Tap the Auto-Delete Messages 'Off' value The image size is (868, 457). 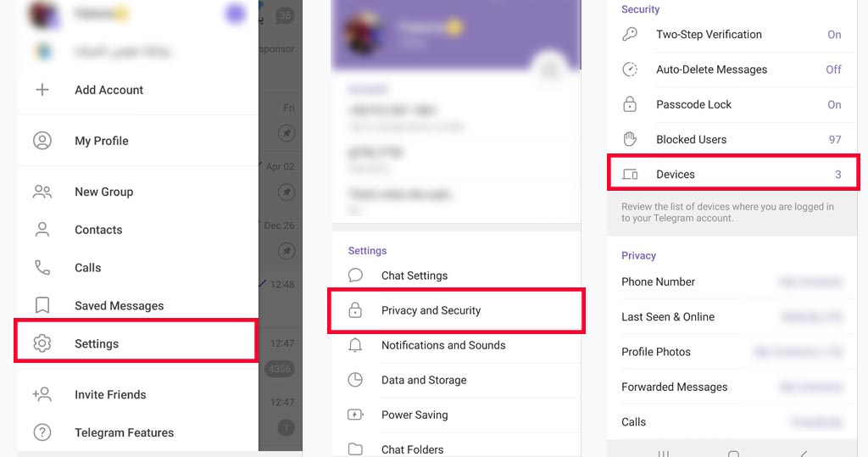834,70
